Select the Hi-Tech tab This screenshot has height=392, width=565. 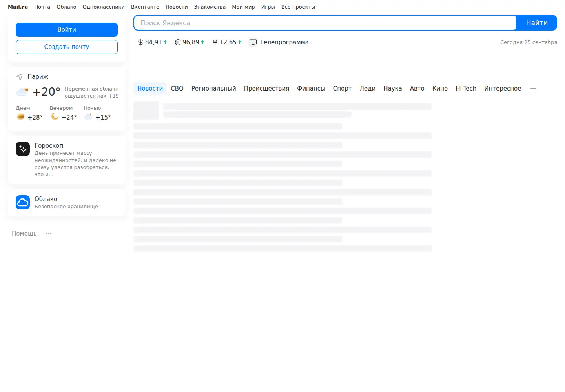pos(466,89)
